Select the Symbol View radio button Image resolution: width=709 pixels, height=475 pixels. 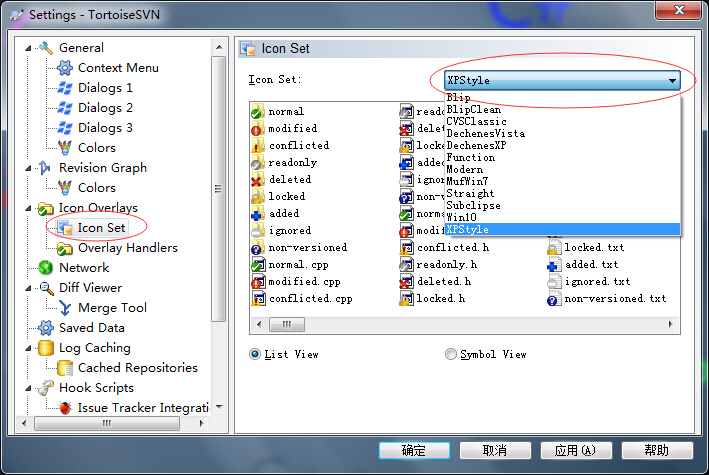451,354
